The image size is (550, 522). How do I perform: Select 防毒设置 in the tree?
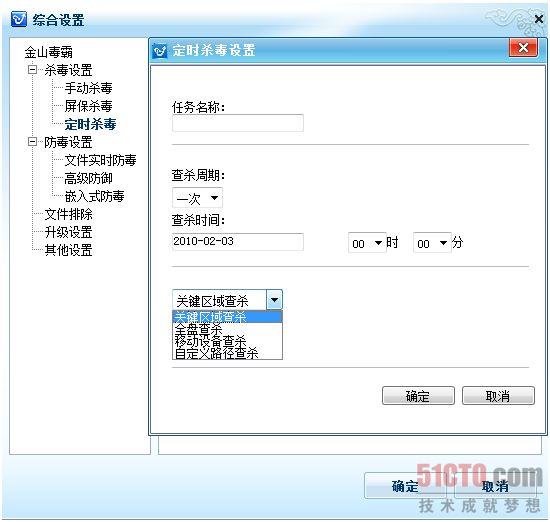coord(68,142)
